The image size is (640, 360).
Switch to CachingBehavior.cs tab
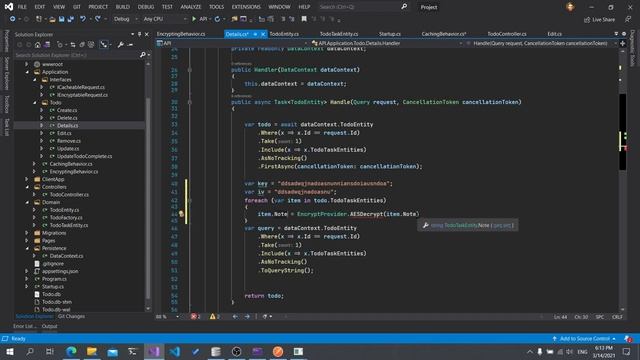pyautogui.click(x=444, y=34)
